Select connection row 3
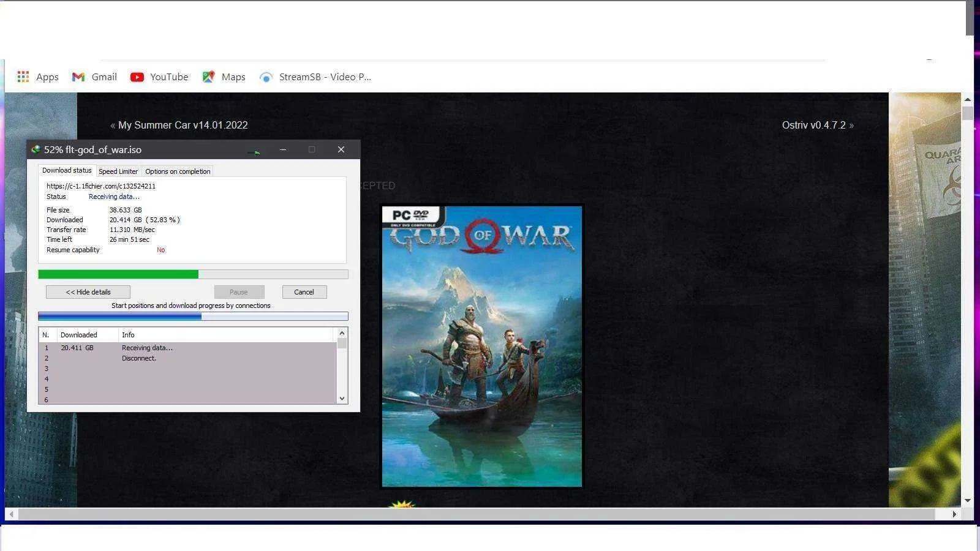 (187, 369)
